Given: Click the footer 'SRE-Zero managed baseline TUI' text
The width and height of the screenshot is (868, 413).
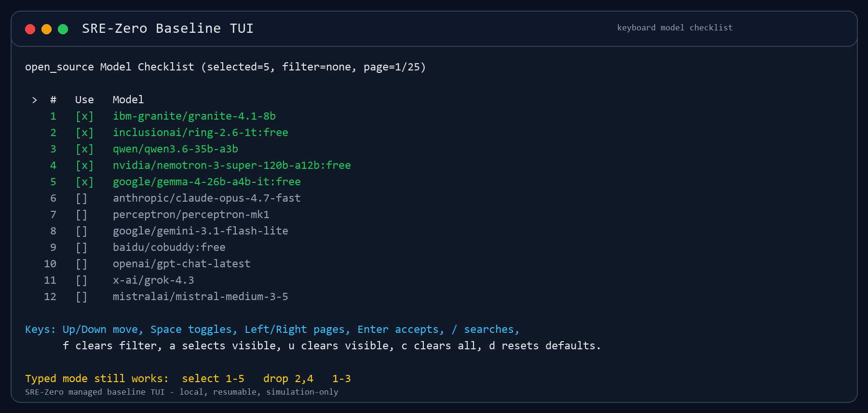Looking at the screenshot, I should tap(95, 392).
